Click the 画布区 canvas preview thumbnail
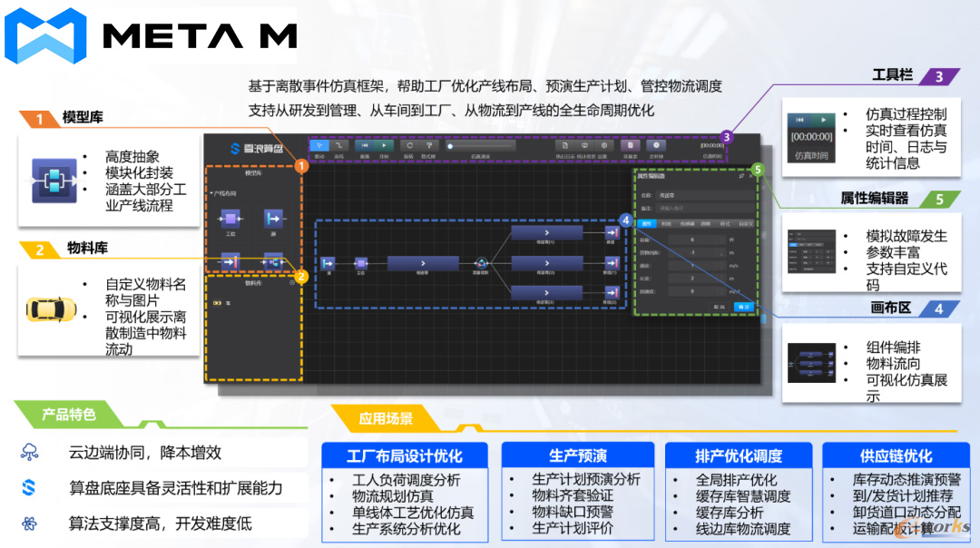This screenshot has height=548, width=980. pos(811,363)
